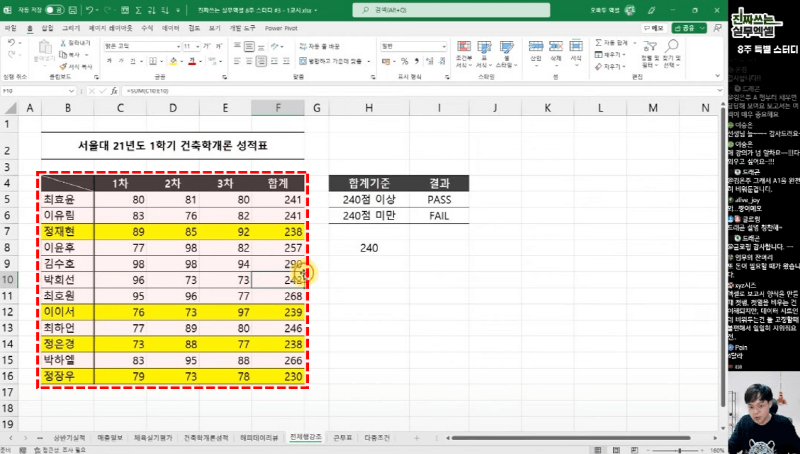Open the 개발 도구 (Developer) ribbon tab
Viewport: 800px width, 454px height.
[242, 28]
